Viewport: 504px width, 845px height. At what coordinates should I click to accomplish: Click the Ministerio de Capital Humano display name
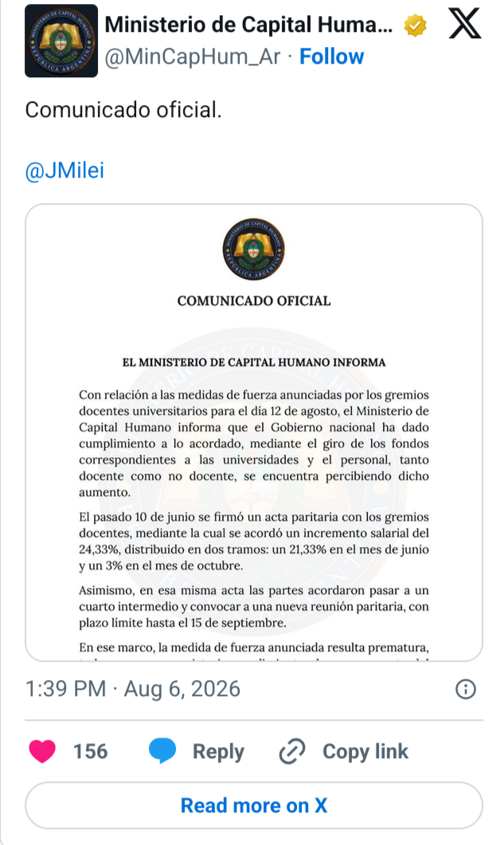(x=248, y=25)
